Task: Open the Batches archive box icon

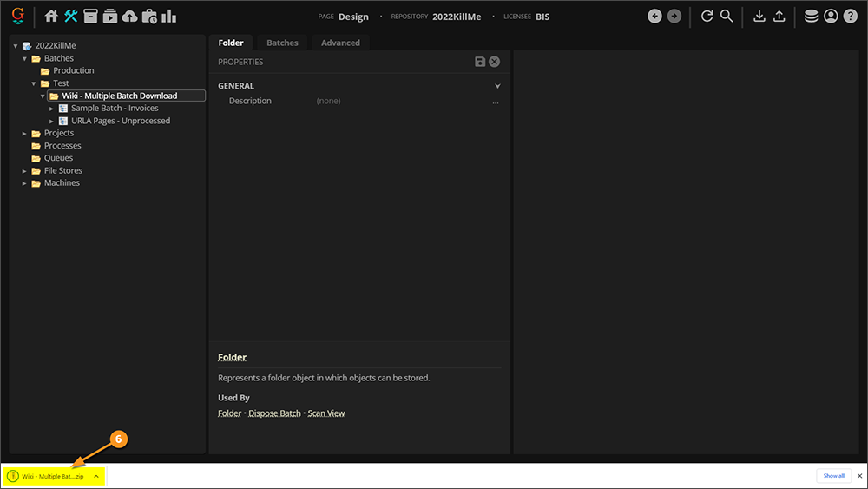Action: tap(90, 16)
